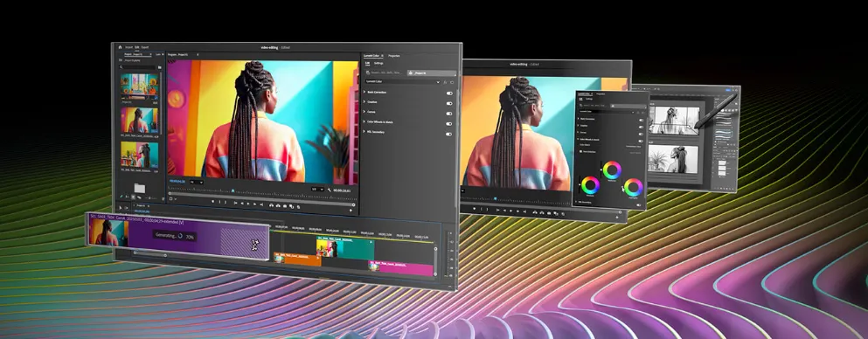Open the button editor plus icon
The image size is (868, 339).
tap(351, 211)
